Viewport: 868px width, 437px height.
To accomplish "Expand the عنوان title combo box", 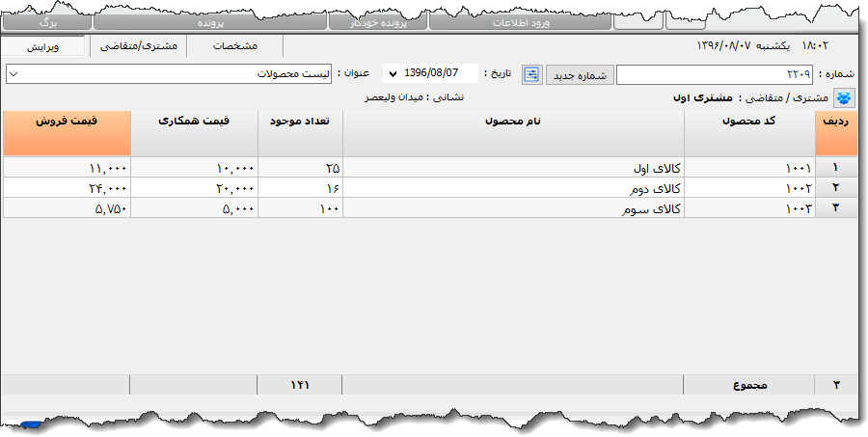I will 14,74.
